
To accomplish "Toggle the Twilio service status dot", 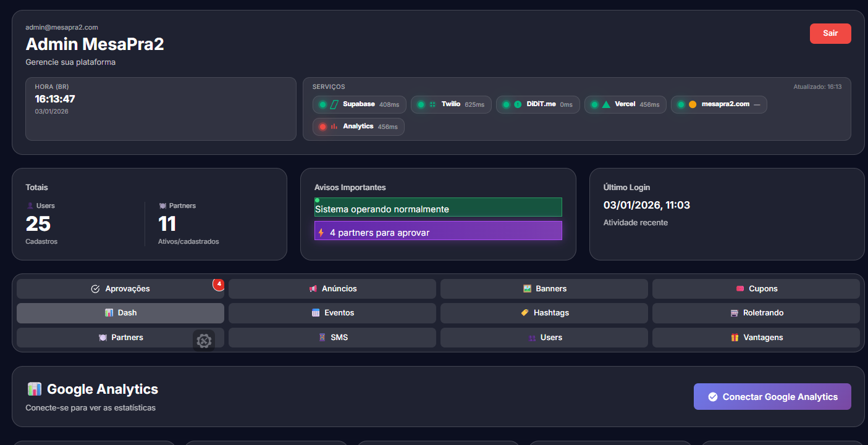I will click(x=421, y=104).
